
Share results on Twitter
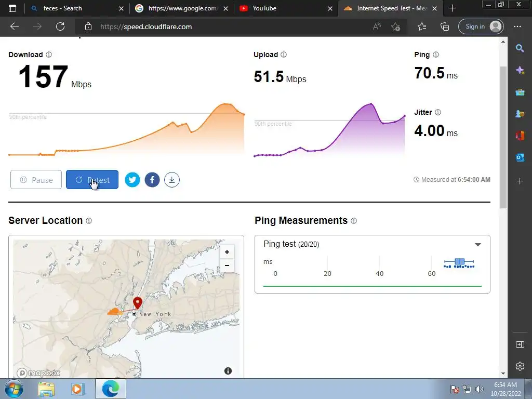click(x=132, y=180)
